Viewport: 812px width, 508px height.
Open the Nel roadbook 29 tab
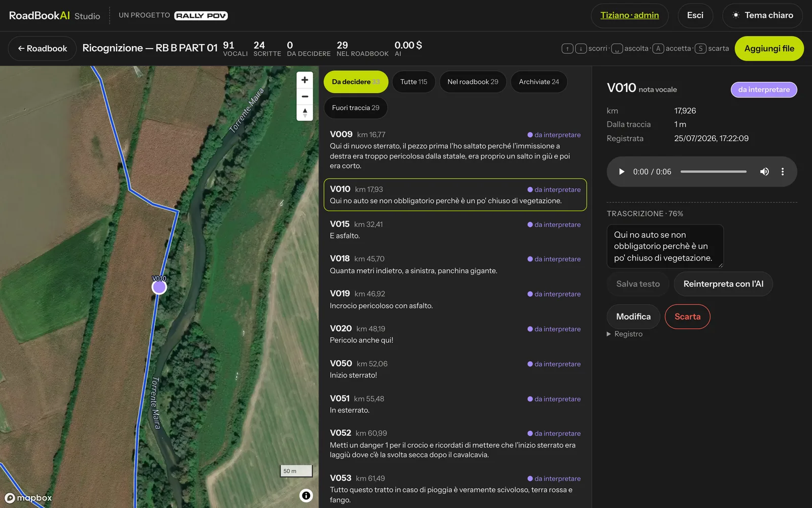pyautogui.click(x=473, y=82)
